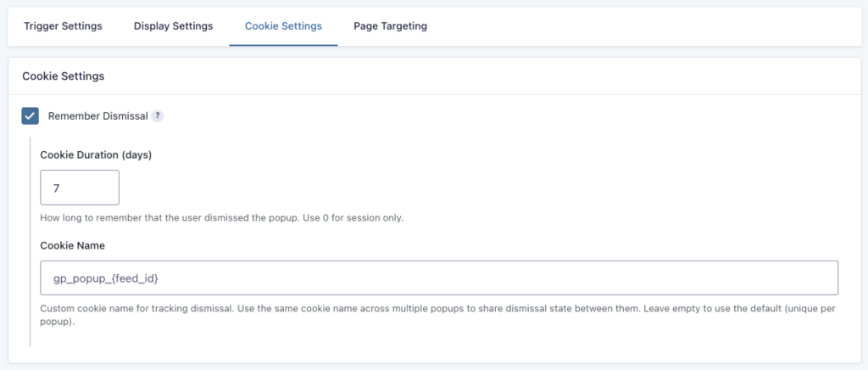
Task: Click the help question mark icon
Action: (x=158, y=116)
